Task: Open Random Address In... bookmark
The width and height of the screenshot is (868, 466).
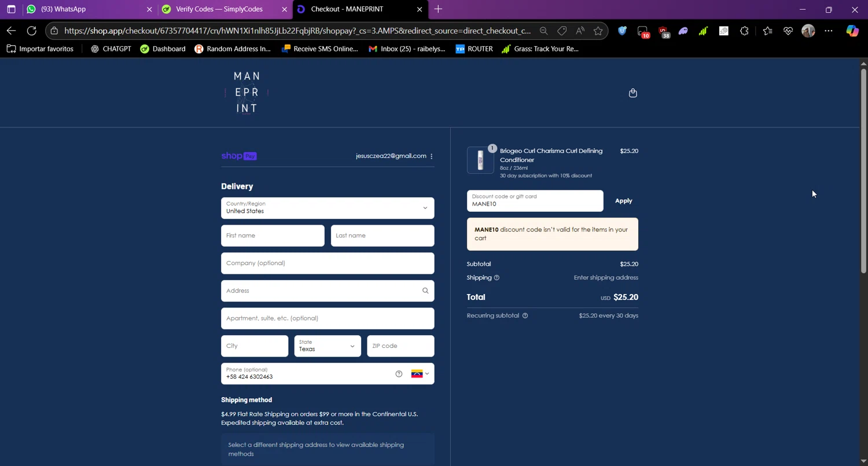Action: click(233, 49)
